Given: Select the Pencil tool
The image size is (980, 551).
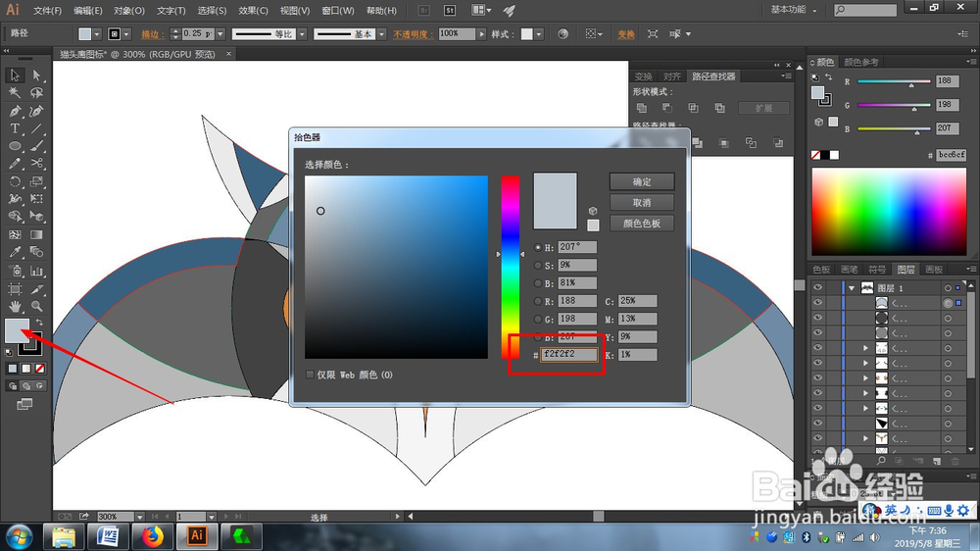Looking at the screenshot, I should pyautogui.click(x=15, y=163).
